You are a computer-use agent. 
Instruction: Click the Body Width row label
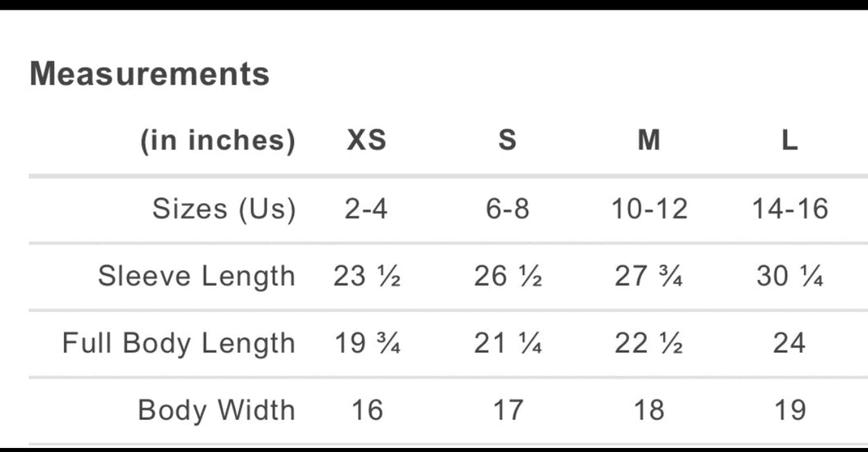click(216, 409)
